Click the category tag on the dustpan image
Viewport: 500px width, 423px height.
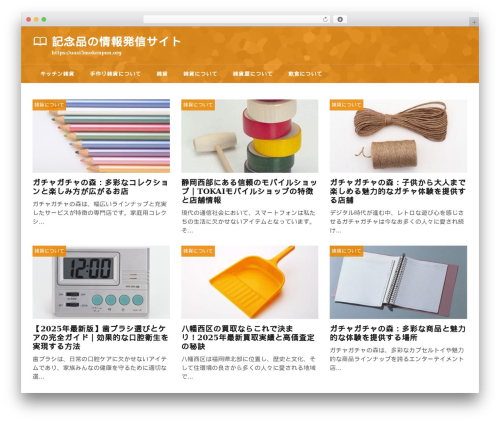tap(198, 251)
